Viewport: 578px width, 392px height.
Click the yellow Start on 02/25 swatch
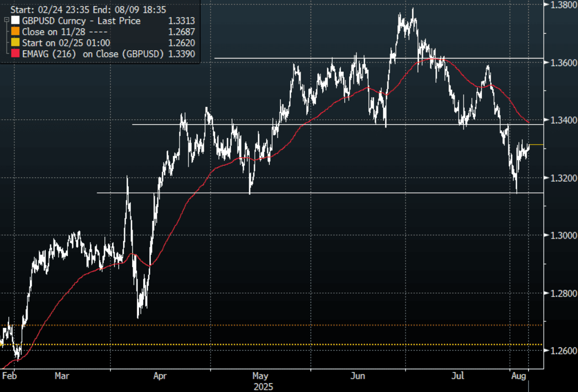click(15, 43)
